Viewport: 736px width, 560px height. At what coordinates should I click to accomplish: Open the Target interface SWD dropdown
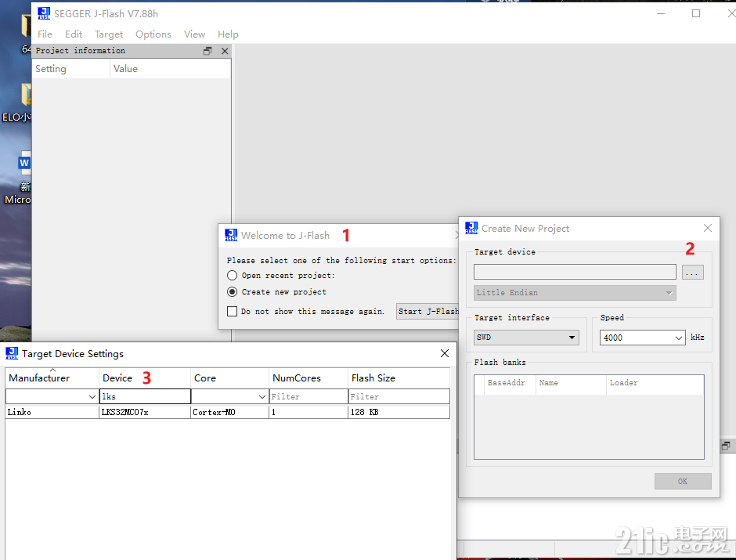pyautogui.click(x=525, y=337)
